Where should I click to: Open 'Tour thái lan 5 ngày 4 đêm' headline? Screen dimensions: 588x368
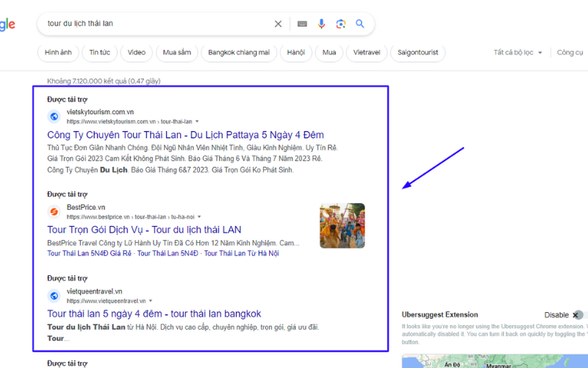[154, 314]
